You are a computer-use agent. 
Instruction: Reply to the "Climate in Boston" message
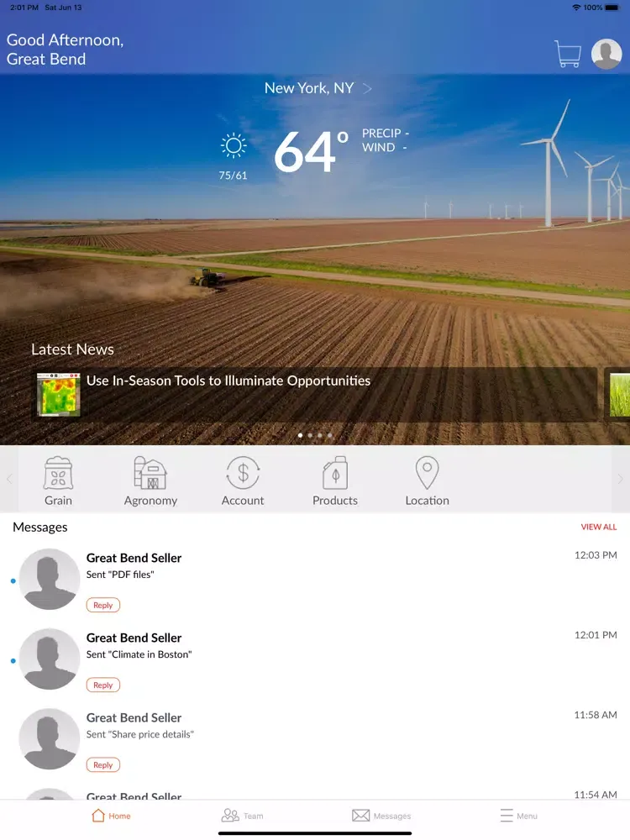click(x=102, y=685)
